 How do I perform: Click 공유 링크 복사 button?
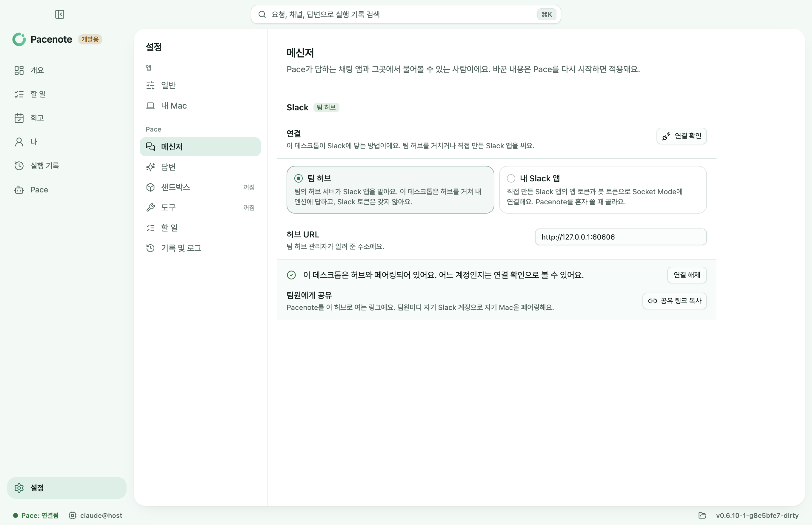(x=674, y=301)
